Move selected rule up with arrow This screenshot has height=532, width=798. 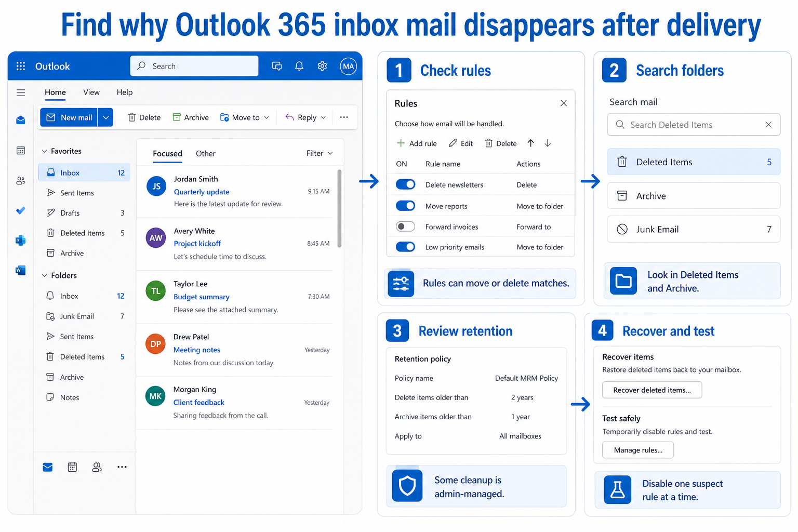530,143
